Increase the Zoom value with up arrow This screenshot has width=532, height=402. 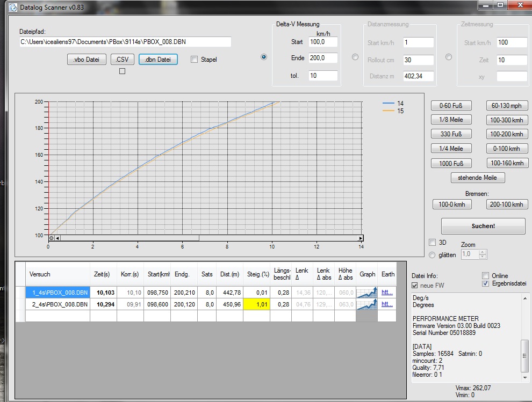click(x=483, y=252)
